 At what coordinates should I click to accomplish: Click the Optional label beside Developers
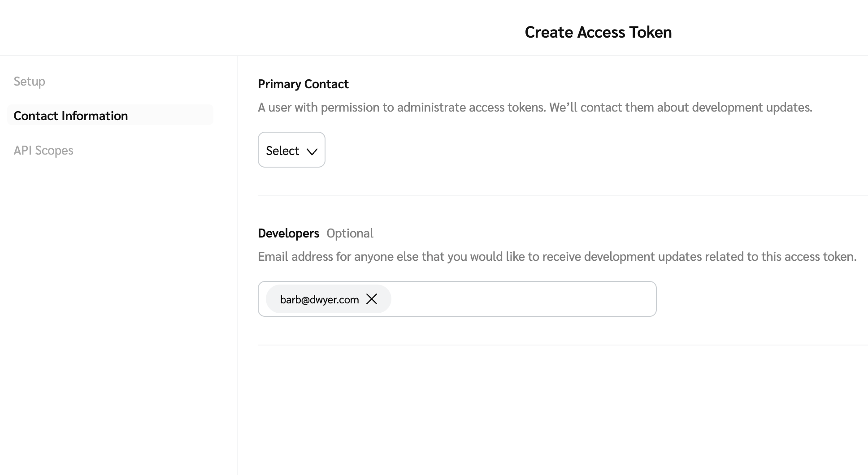[x=350, y=233]
